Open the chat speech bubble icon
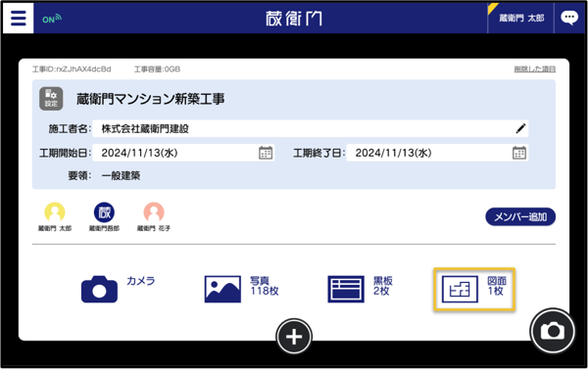Screen dimensions: 588x369 (569, 18)
